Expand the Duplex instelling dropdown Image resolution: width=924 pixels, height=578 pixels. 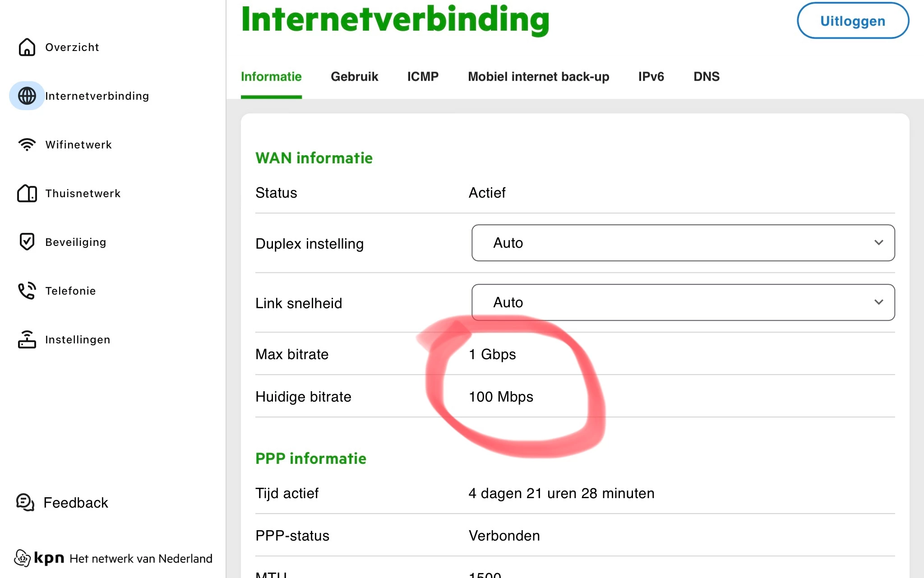[x=683, y=243]
